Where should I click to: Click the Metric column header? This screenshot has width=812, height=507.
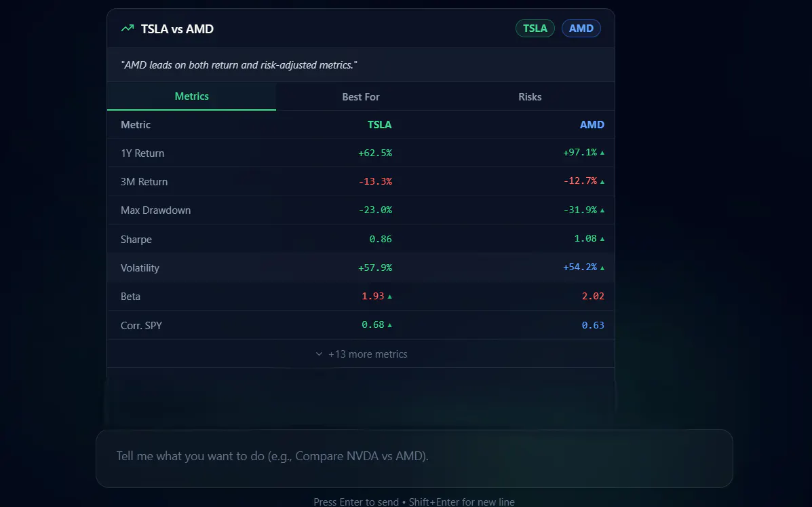(x=136, y=125)
